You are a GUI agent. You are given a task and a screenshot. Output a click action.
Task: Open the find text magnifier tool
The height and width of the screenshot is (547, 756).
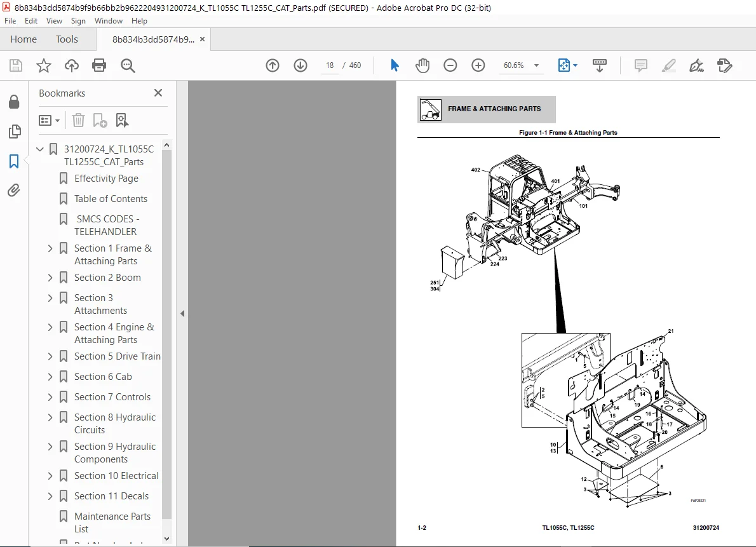pos(128,65)
